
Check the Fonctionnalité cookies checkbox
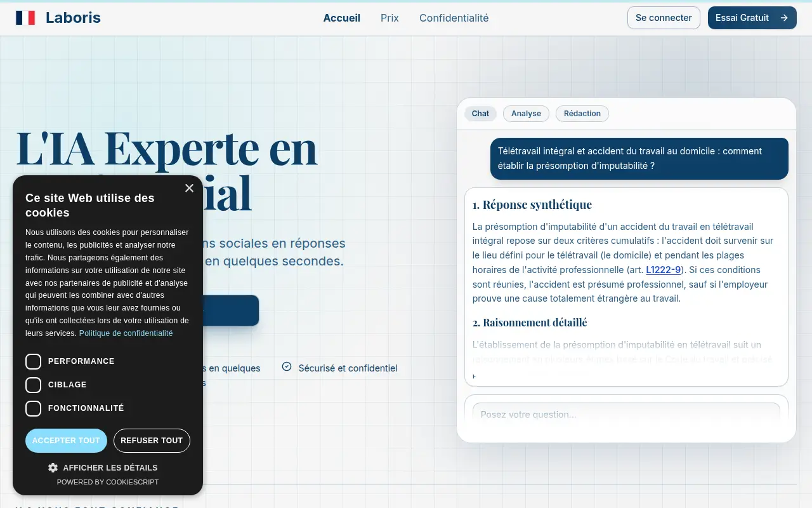point(33,408)
